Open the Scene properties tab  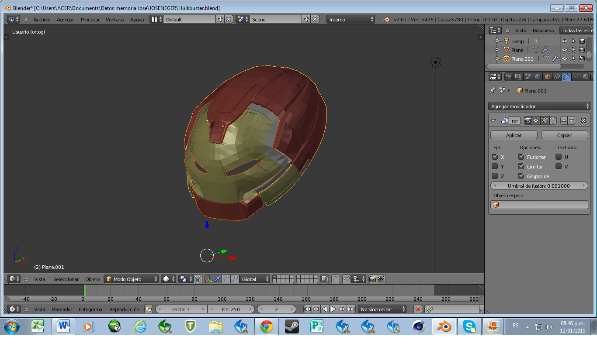(528, 77)
